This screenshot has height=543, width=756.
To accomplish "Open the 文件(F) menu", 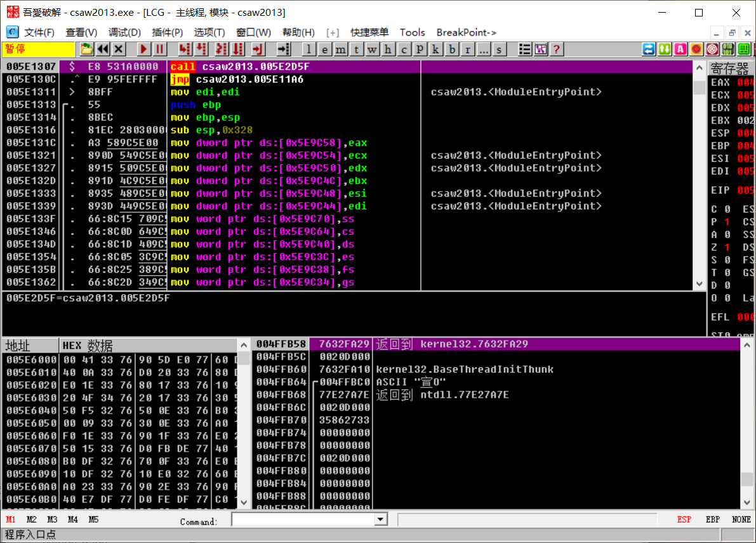I will click(x=39, y=32).
